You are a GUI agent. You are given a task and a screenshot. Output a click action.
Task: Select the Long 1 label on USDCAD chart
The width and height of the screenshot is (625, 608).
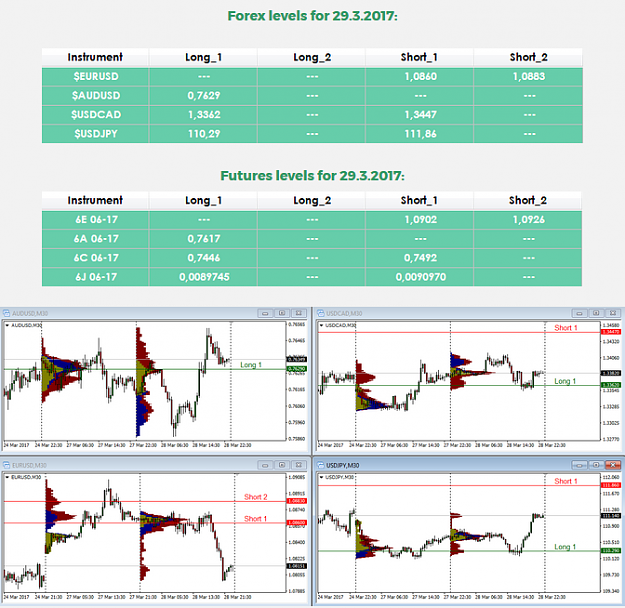[x=565, y=381]
